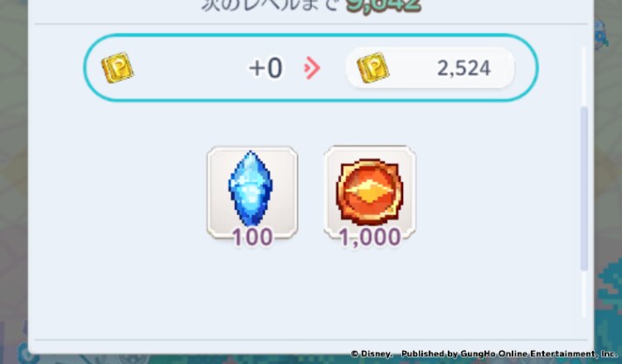Image resolution: width=622 pixels, height=364 pixels.
Task: Click the teal-outlined coin reward box
Action: (311, 67)
